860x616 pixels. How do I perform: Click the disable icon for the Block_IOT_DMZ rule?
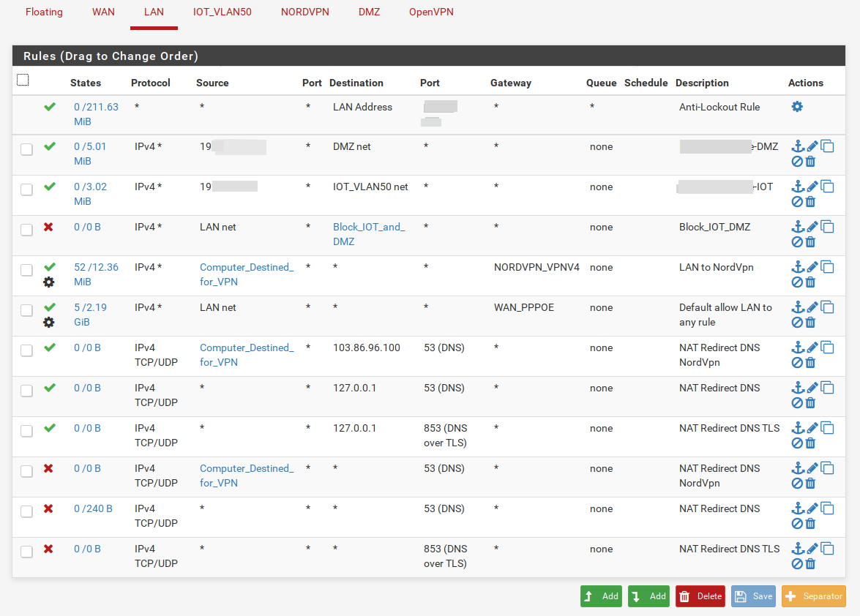(x=797, y=242)
